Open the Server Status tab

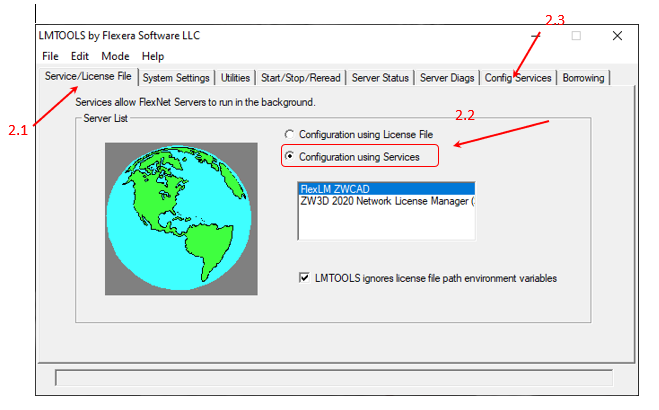tap(380, 78)
